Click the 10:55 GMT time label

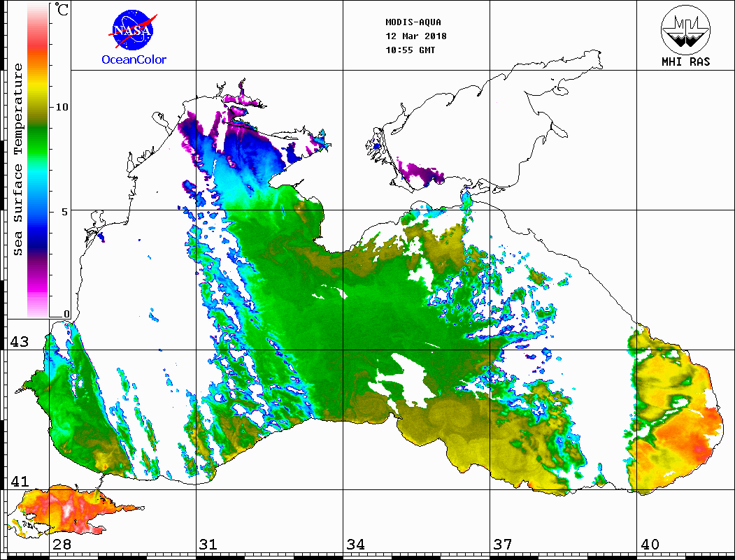point(410,50)
